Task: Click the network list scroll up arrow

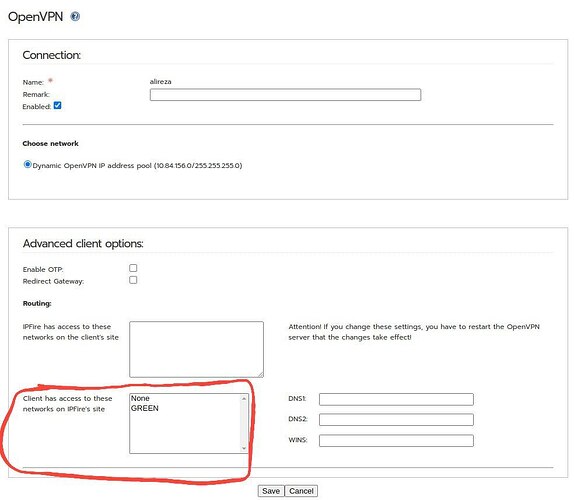Action: tap(244, 398)
